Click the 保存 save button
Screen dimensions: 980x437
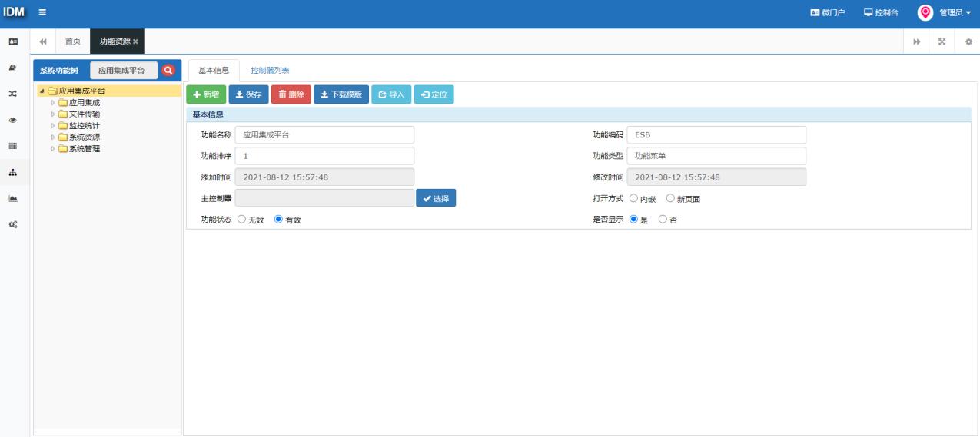click(248, 94)
